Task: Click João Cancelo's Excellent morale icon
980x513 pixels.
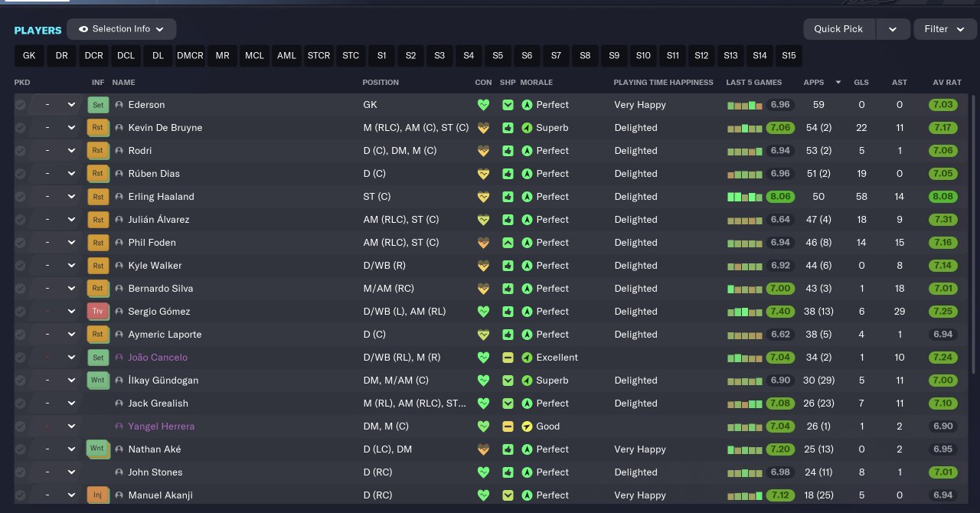Action: coord(527,358)
